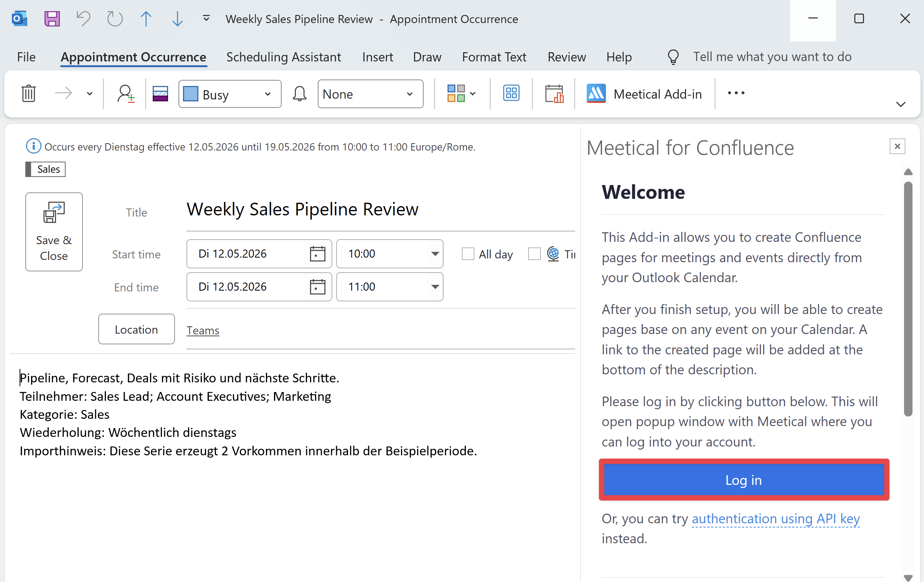Close the Meetical for Confluence pane

coord(897,146)
